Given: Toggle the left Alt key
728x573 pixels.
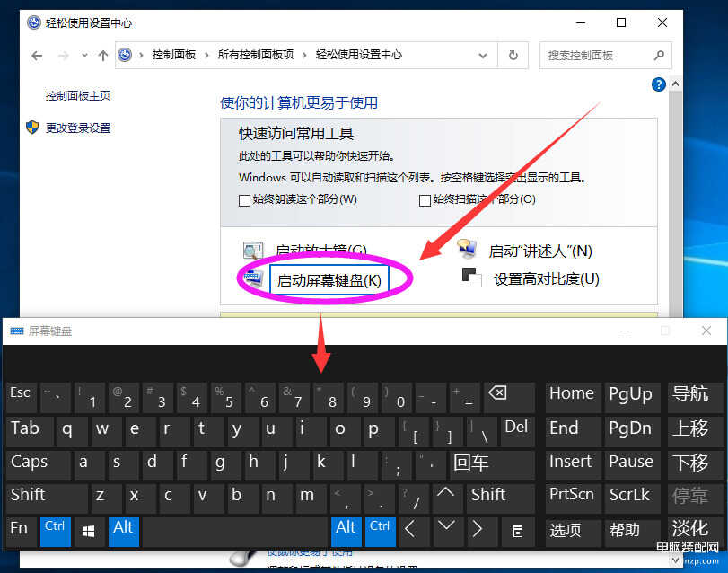Looking at the screenshot, I should pyautogui.click(x=124, y=533).
